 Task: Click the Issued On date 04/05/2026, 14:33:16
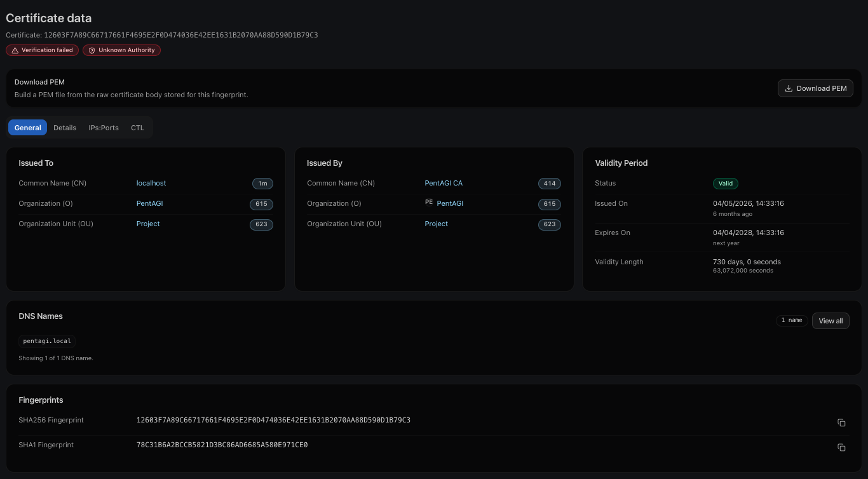coord(749,203)
